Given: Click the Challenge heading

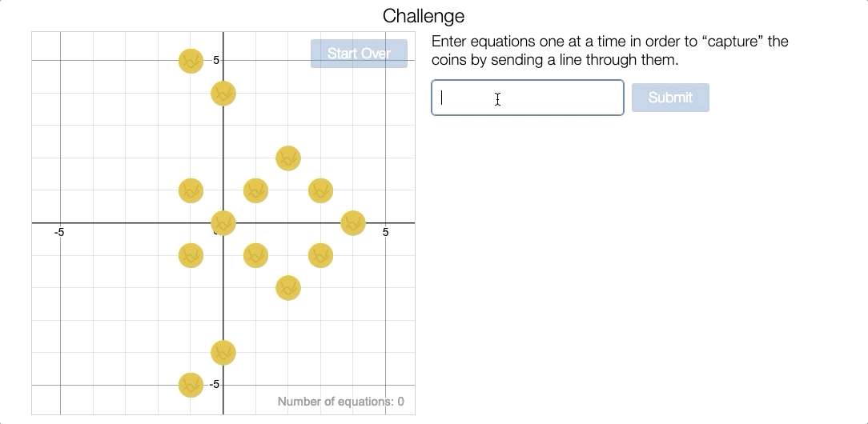Looking at the screenshot, I should coord(424,15).
